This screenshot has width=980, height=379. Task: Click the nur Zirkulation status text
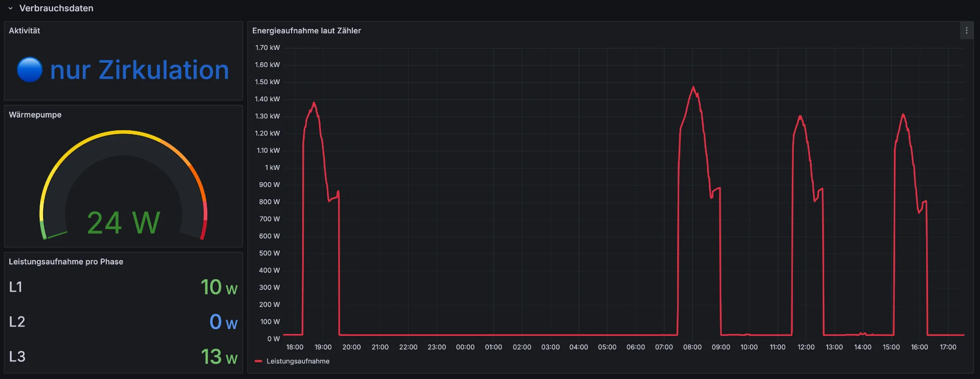[140, 70]
